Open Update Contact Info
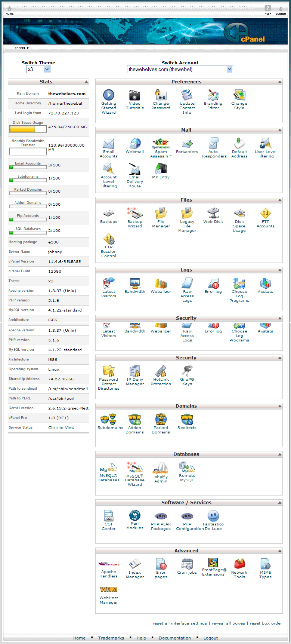The image size is (291, 644). click(187, 102)
